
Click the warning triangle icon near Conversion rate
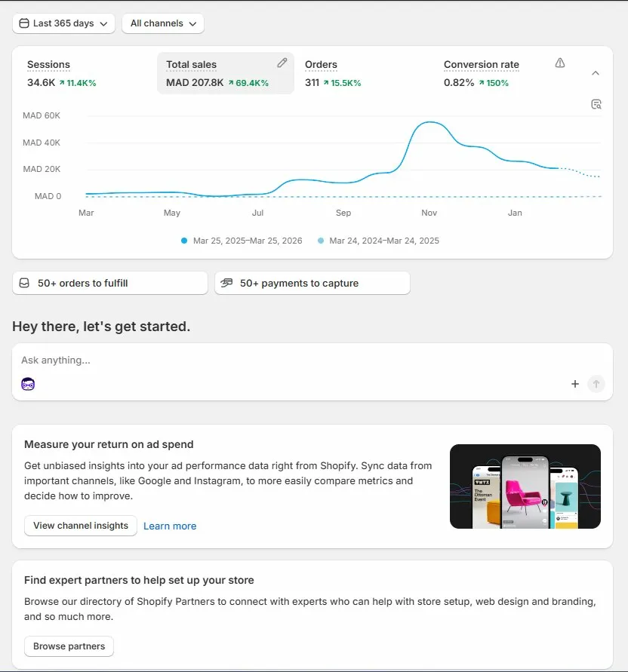560,63
